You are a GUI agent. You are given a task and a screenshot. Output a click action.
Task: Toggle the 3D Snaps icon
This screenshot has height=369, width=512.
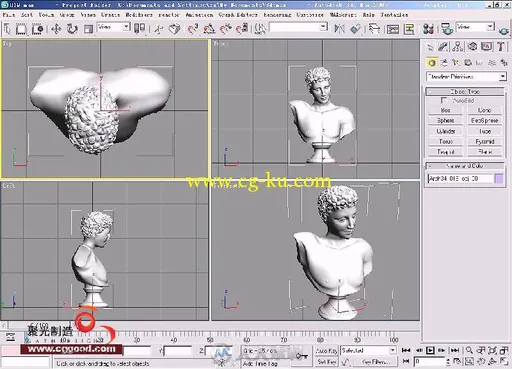pyautogui.click(x=193, y=29)
